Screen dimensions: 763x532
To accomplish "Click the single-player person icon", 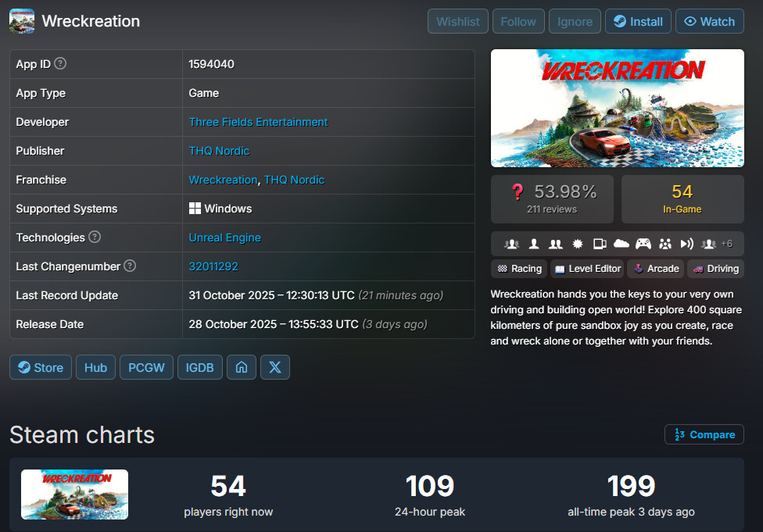I will pyautogui.click(x=534, y=244).
